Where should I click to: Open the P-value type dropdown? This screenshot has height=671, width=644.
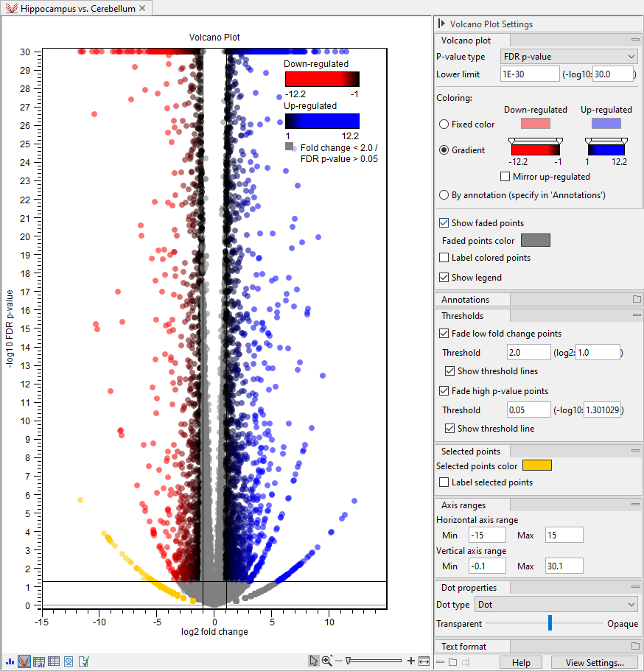pyautogui.click(x=569, y=57)
